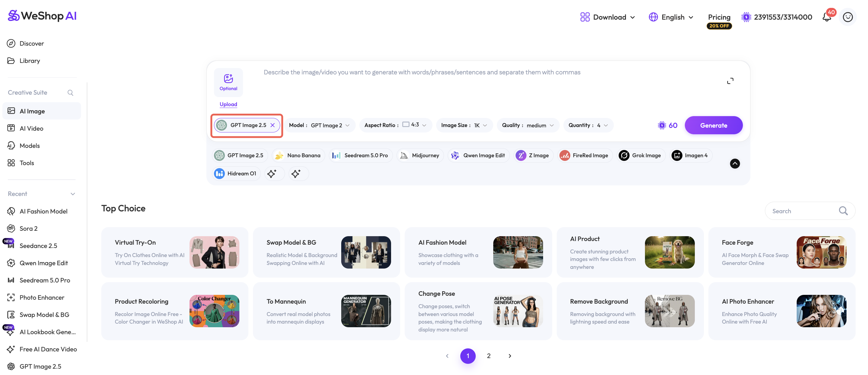Viewport: 868px width, 375px height.
Task: Click the Top Choice search magnifier icon
Action: pos(843,211)
